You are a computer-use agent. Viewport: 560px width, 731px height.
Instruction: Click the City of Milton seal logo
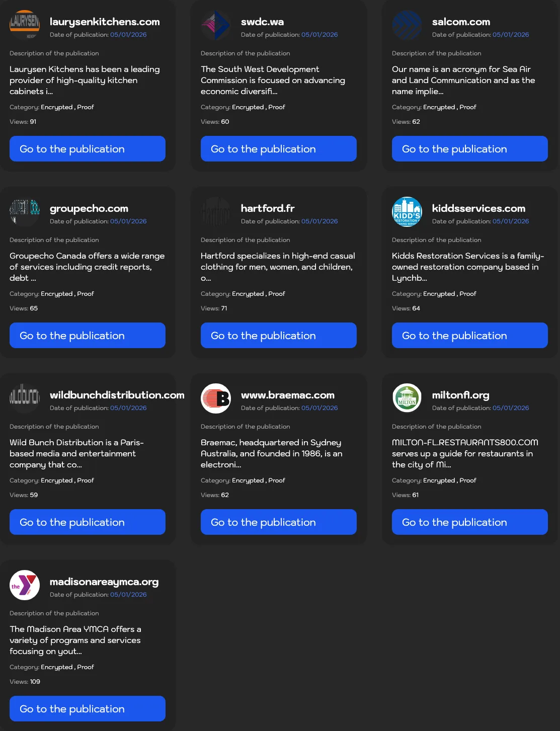(x=407, y=398)
